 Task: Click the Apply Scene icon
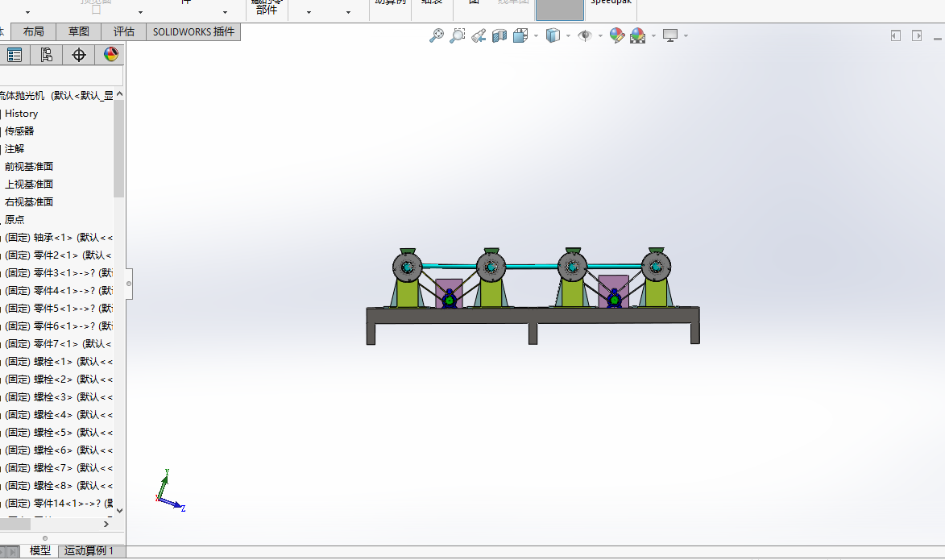(637, 35)
